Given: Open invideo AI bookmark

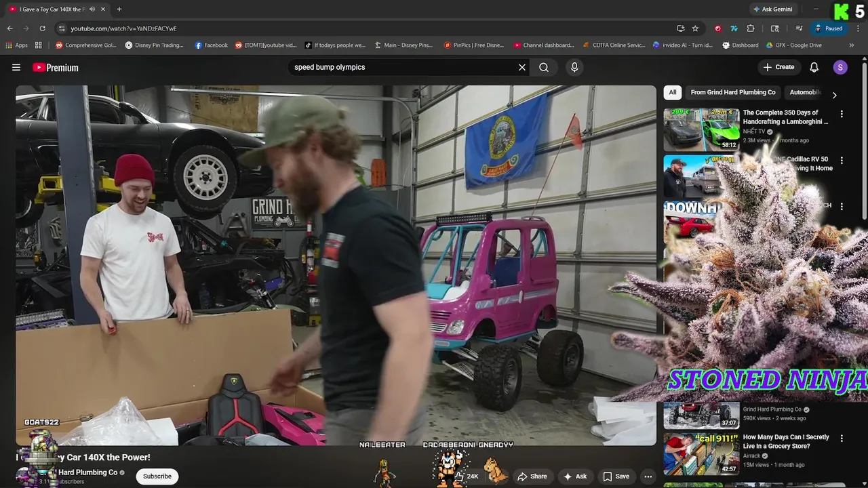Looking at the screenshot, I should 683,45.
